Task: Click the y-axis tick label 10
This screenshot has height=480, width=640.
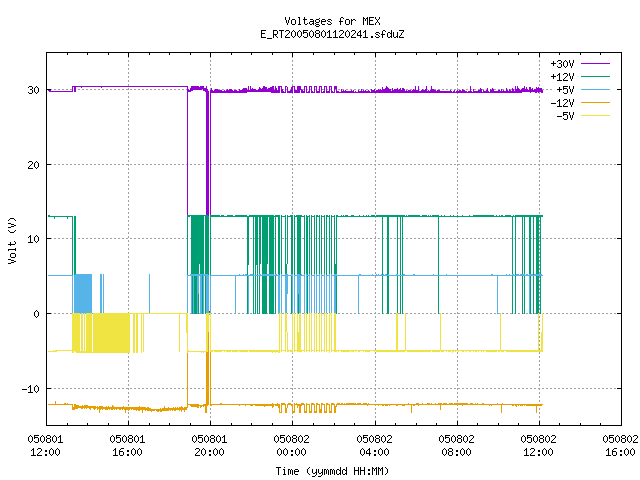Action: pyautogui.click(x=33, y=239)
